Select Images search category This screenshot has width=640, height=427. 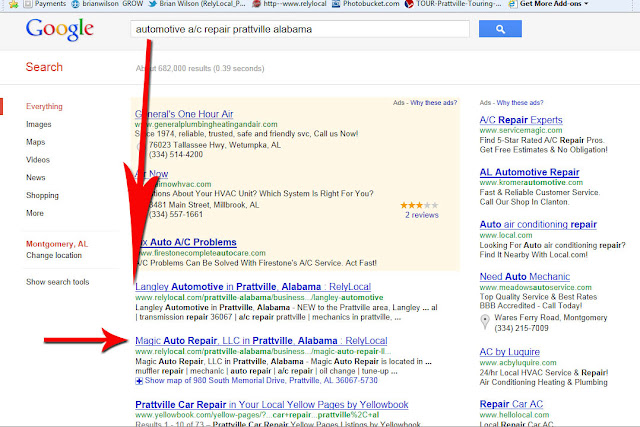[39, 124]
